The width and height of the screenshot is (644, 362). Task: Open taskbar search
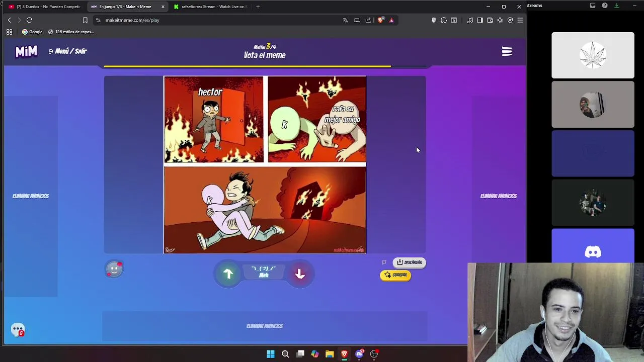[285, 354]
